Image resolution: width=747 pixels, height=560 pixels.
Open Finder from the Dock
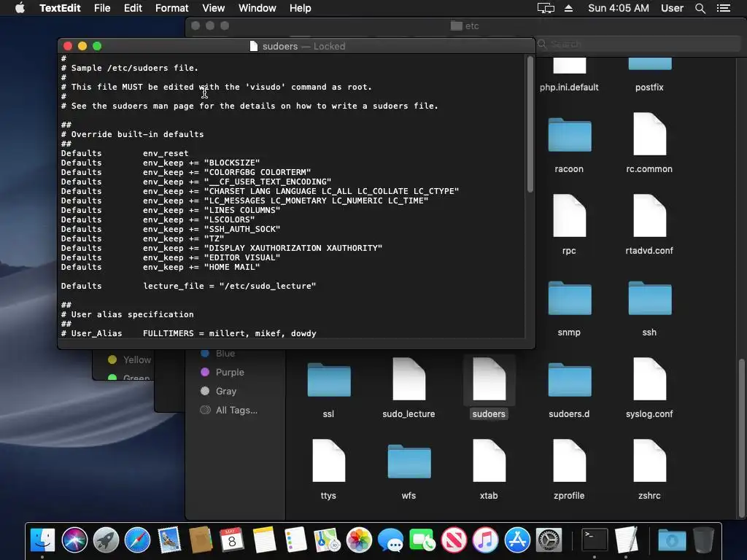point(42,540)
